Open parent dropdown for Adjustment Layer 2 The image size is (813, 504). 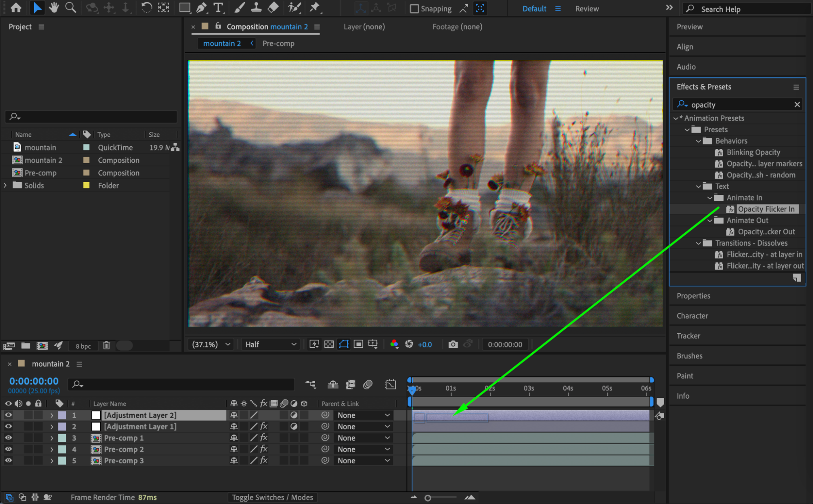[364, 415]
